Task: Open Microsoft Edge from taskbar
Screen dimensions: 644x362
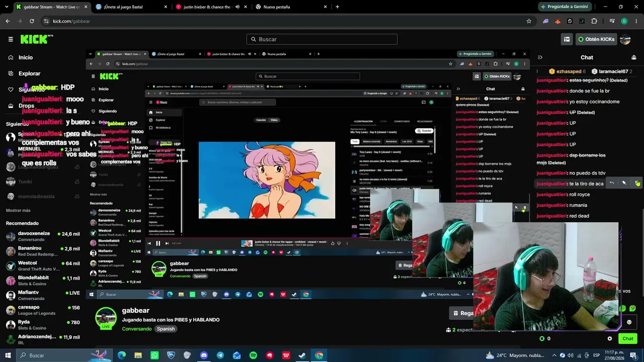Action: coord(122,355)
